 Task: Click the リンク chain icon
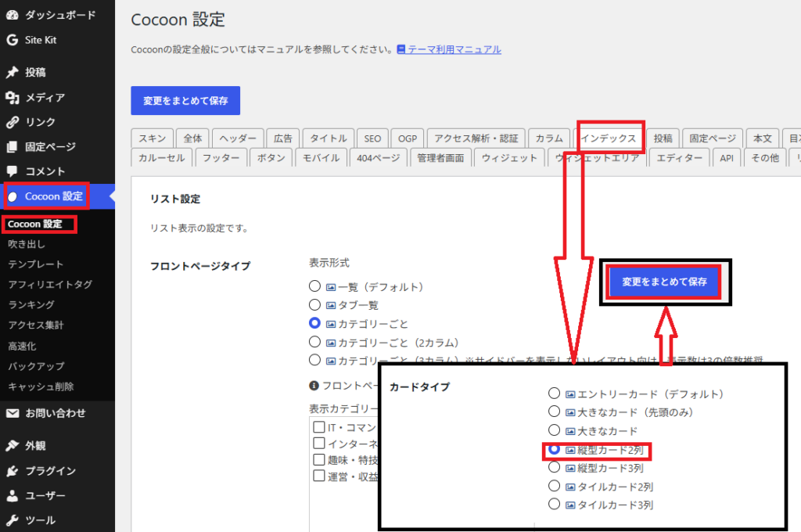tap(13, 122)
